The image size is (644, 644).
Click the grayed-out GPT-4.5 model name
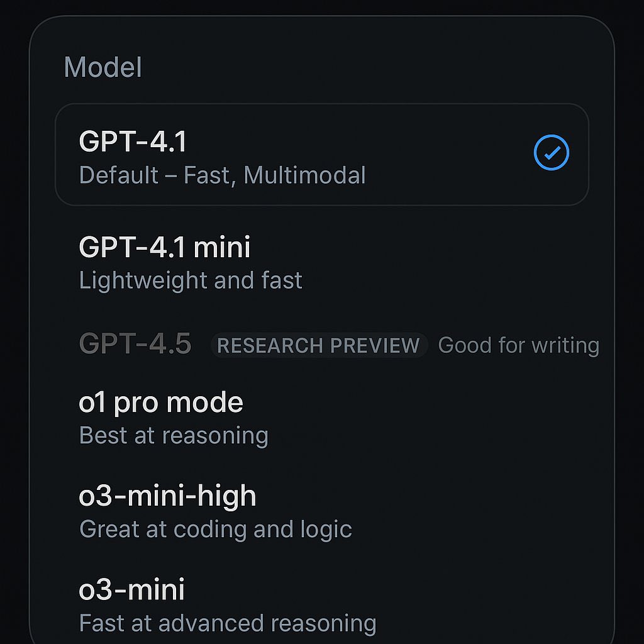(135, 345)
